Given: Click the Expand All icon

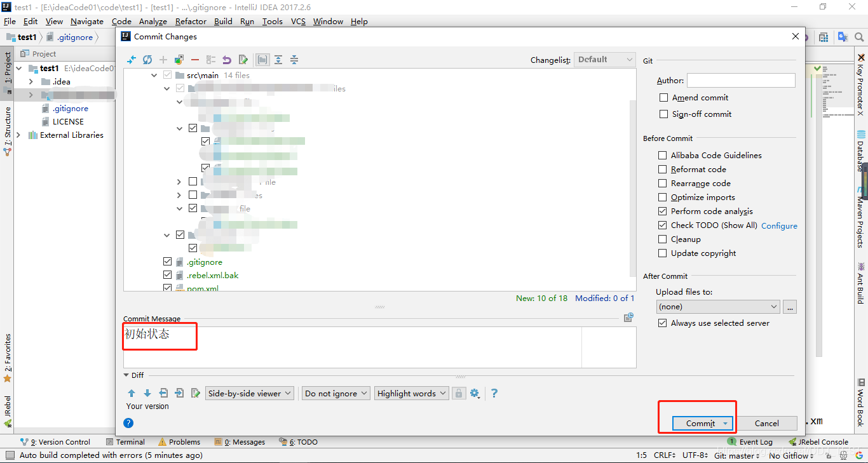Looking at the screenshot, I should [x=278, y=60].
